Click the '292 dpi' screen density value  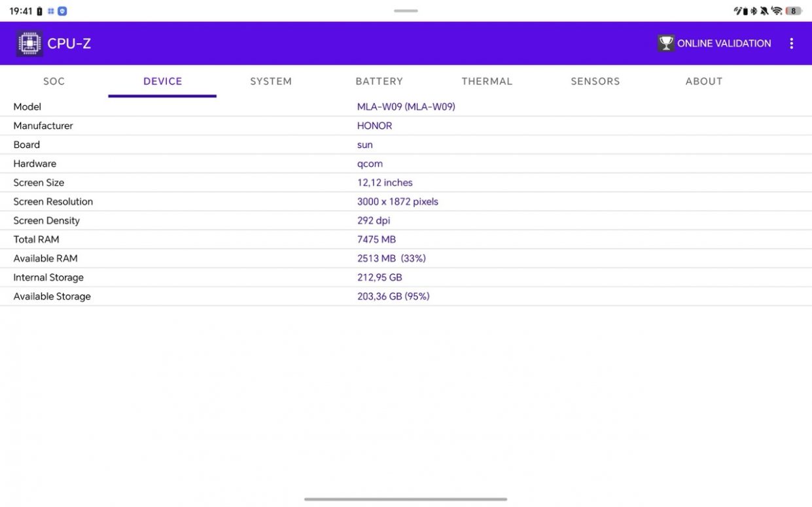click(x=374, y=220)
